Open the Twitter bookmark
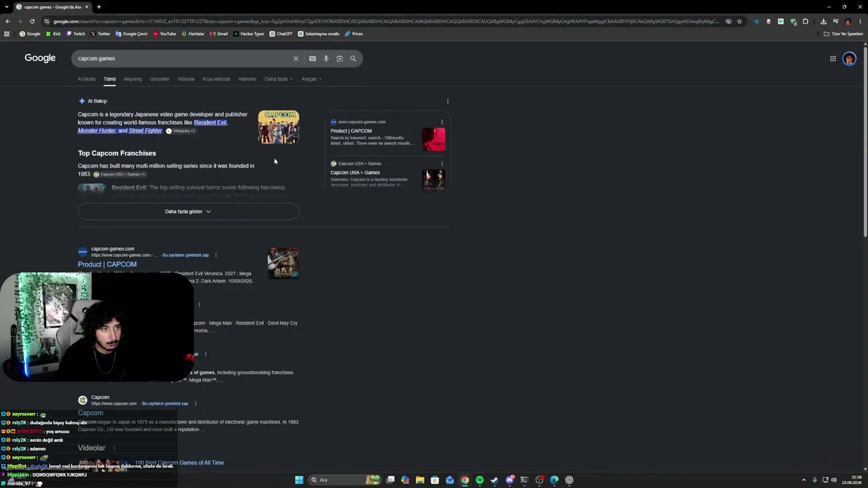 click(100, 34)
